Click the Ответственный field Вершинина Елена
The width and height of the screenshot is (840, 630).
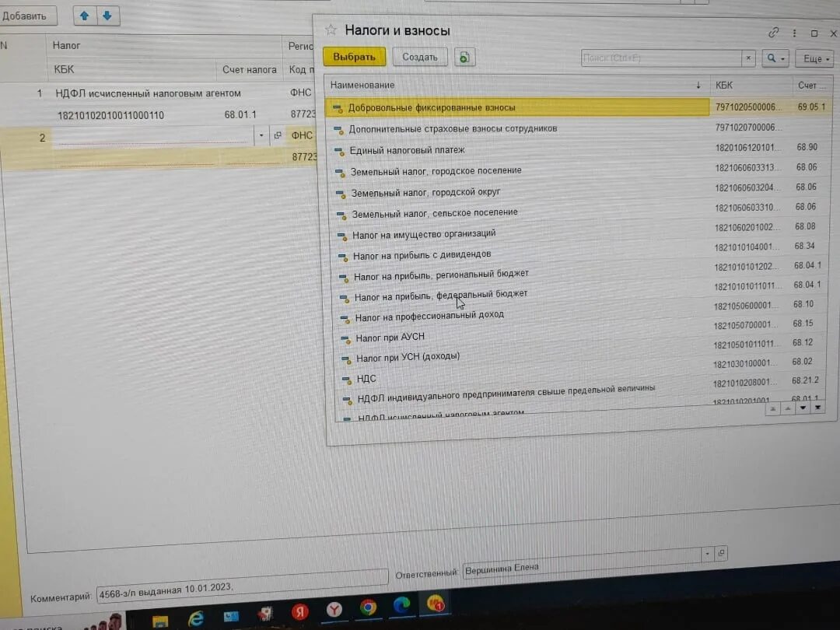point(582,562)
